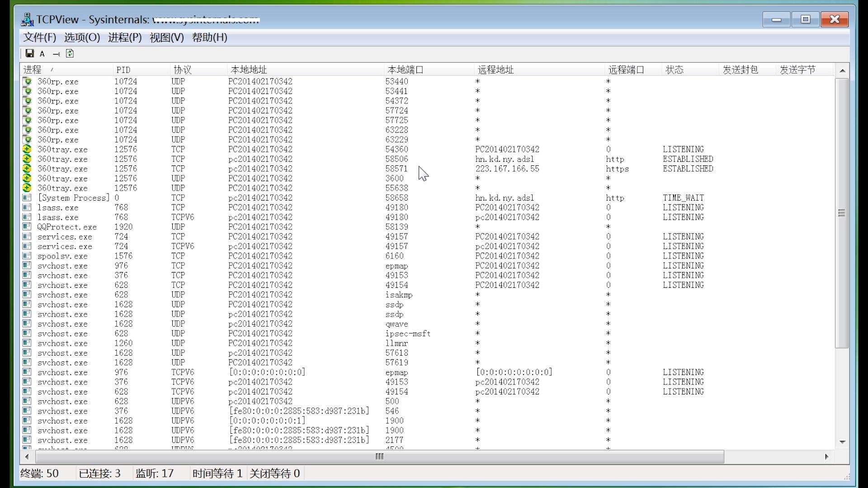Select the 360rp.exe icon on port 53440 row
The height and width of the screenshot is (488, 868).
click(x=28, y=81)
